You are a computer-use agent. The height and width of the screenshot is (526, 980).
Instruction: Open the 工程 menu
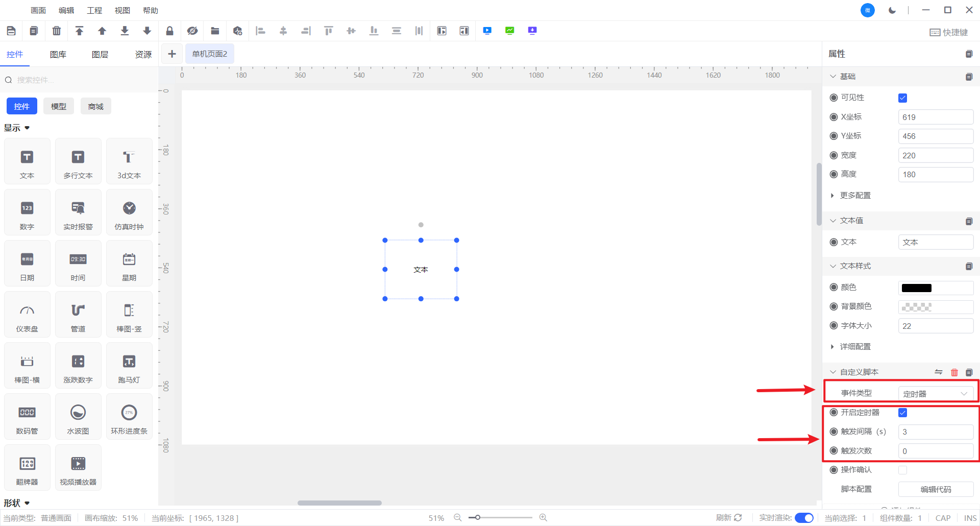point(94,10)
